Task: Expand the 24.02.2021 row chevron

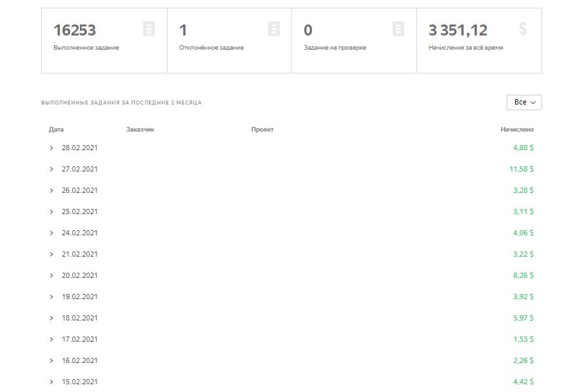Action: [52, 233]
